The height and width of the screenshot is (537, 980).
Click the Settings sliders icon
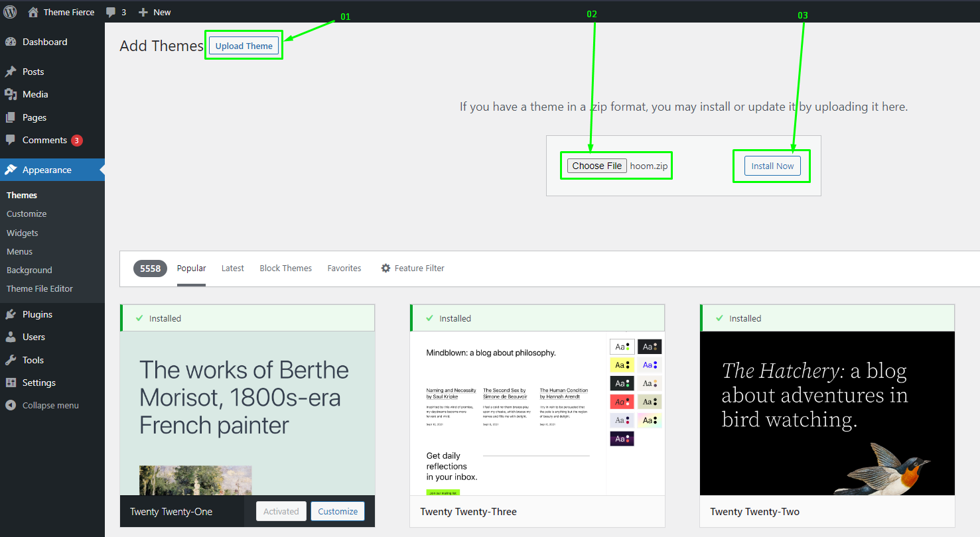[11, 383]
